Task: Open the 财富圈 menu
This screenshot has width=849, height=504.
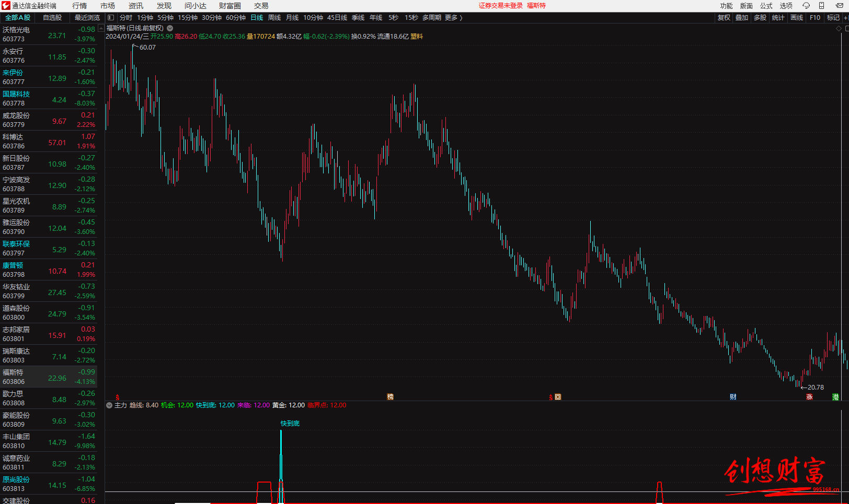Action: 230,6
